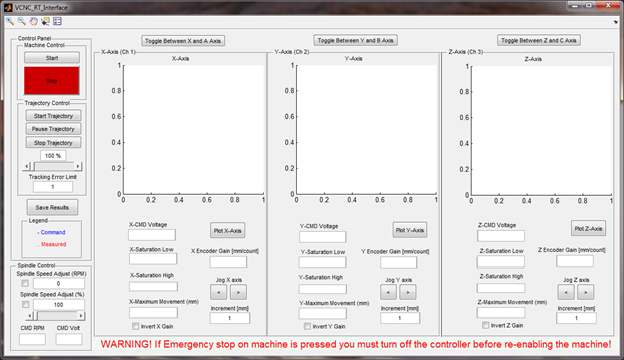624x360 pixels.
Task: Click trajectory speed slider right arrow
Action: tap(78, 166)
